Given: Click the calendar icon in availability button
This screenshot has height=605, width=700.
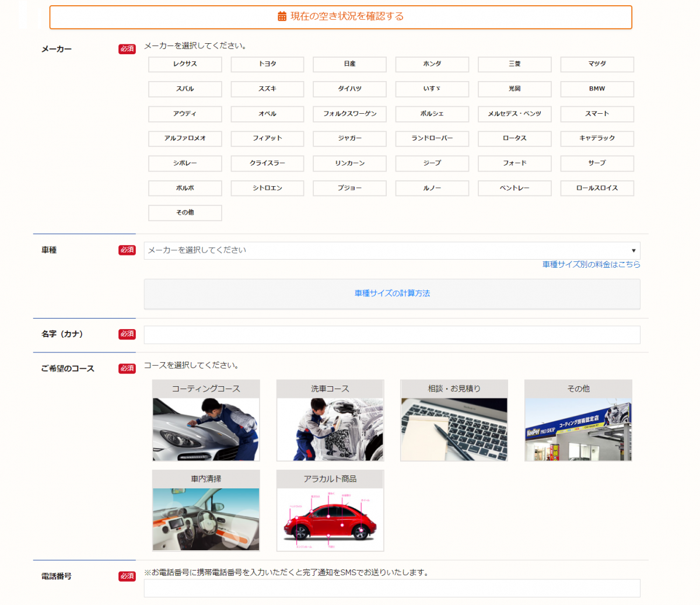Looking at the screenshot, I should [x=282, y=17].
